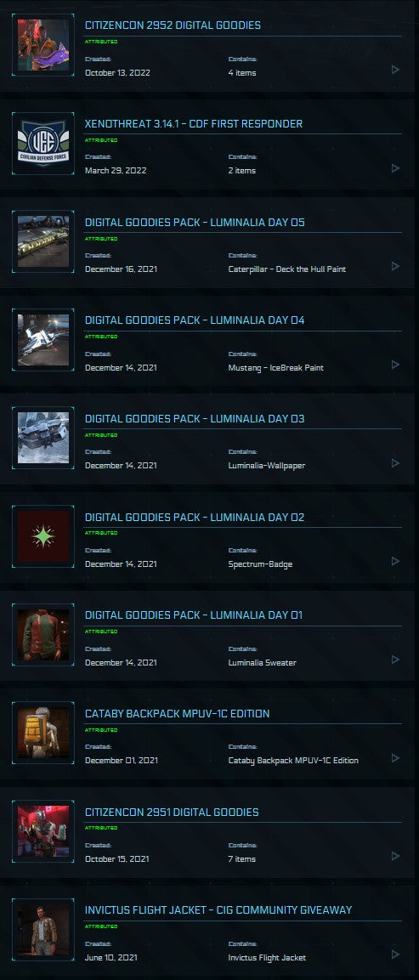The width and height of the screenshot is (419, 980).
Task: Open the orange Cataby Backpack thumbnail
Action: tap(43, 734)
